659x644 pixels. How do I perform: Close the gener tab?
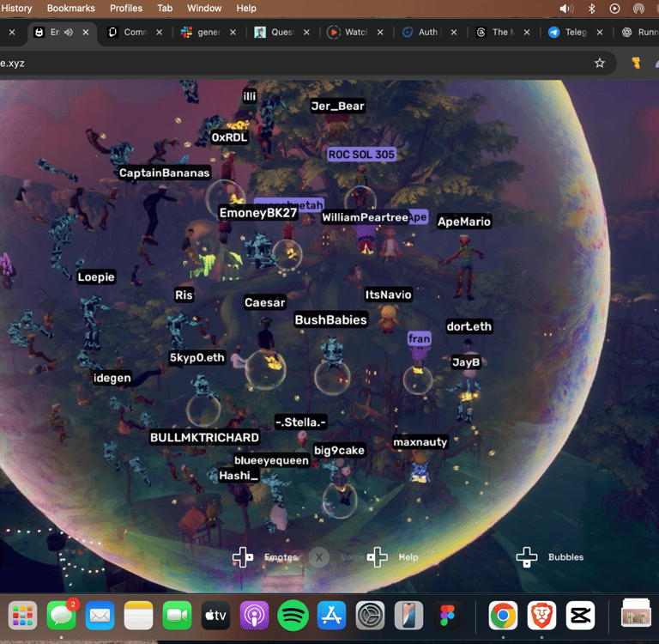233,32
